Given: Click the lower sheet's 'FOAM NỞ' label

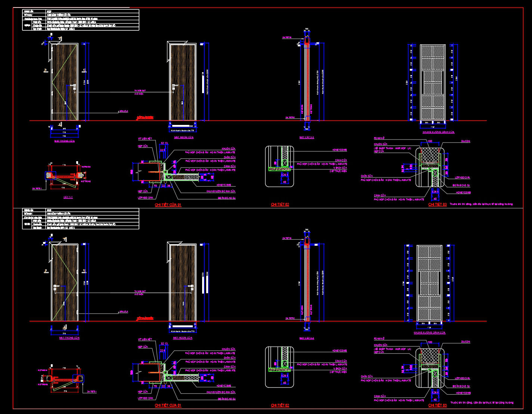Looking at the screenshot, I should tap(379, 338).
